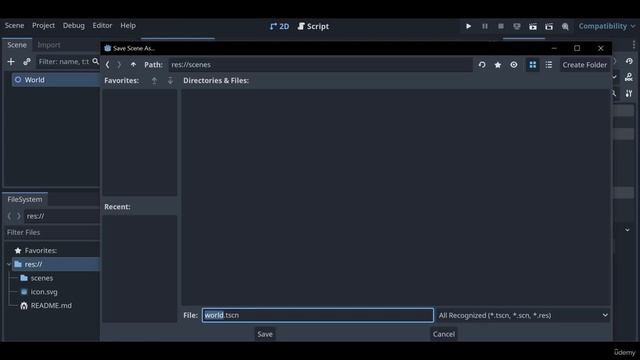Select the res:// root folder

coord(56,264)
